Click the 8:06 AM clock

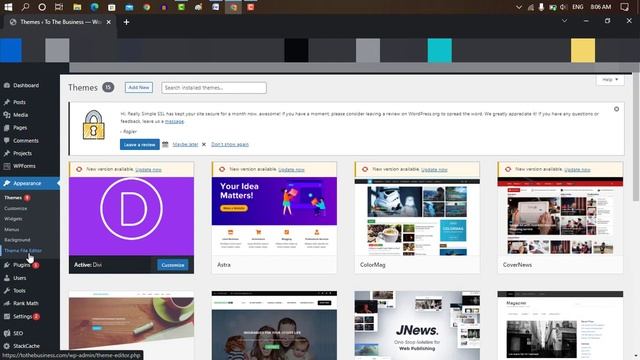[x=601, y=7]
